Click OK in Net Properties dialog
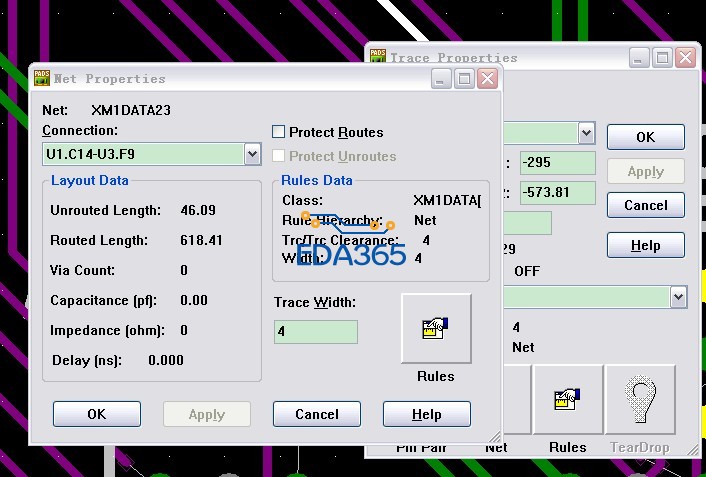Viewport: 706px width, 477px height. 97,414
